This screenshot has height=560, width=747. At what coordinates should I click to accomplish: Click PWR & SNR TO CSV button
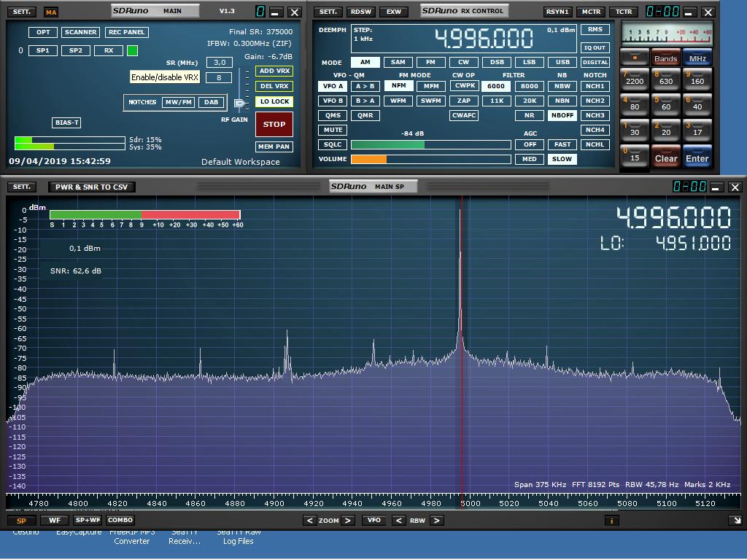91,187
